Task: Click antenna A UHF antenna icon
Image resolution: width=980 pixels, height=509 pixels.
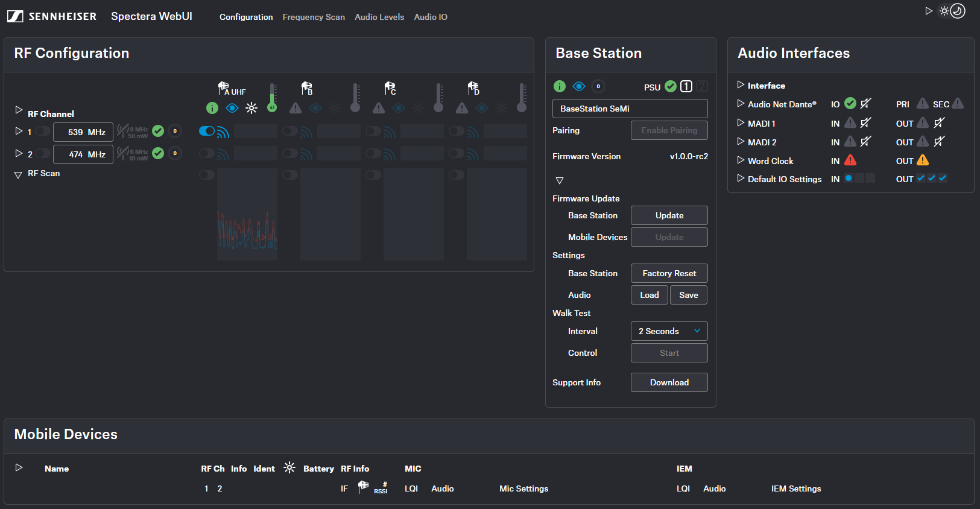Action: click(224, 88)
